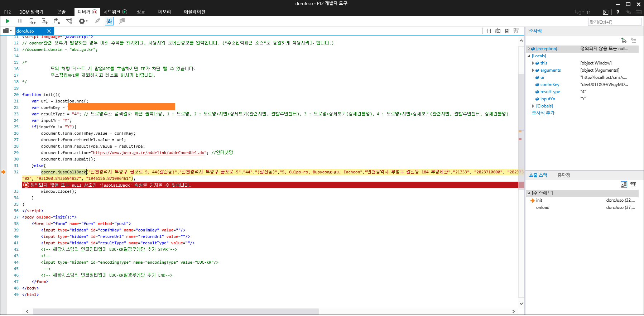
Task: Open the 메모리 tab
Action: [164, 12]
